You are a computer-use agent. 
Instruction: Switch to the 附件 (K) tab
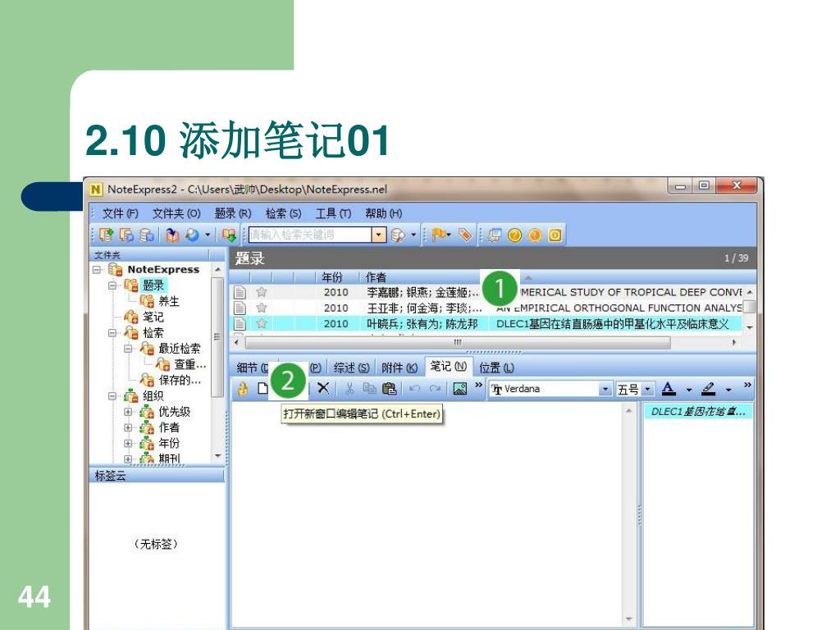399,368
